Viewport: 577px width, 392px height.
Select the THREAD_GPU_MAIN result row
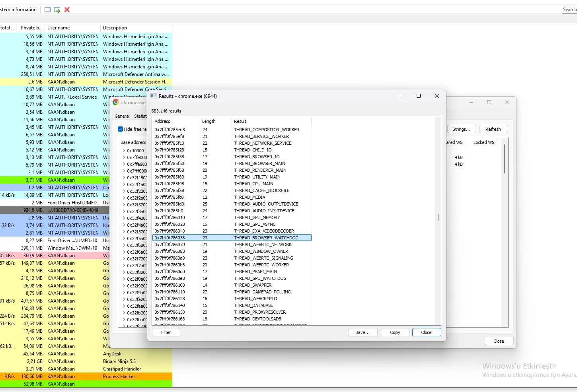click(x=232, y=184)
